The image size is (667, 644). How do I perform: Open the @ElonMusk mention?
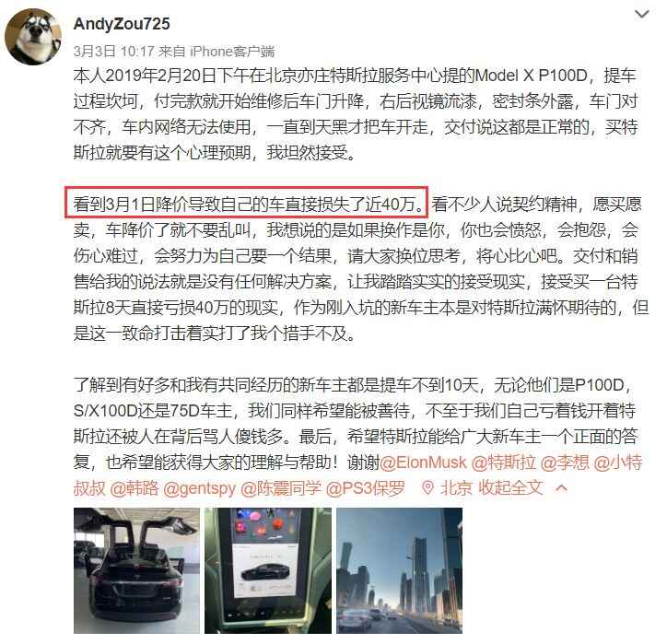[423, 463]
